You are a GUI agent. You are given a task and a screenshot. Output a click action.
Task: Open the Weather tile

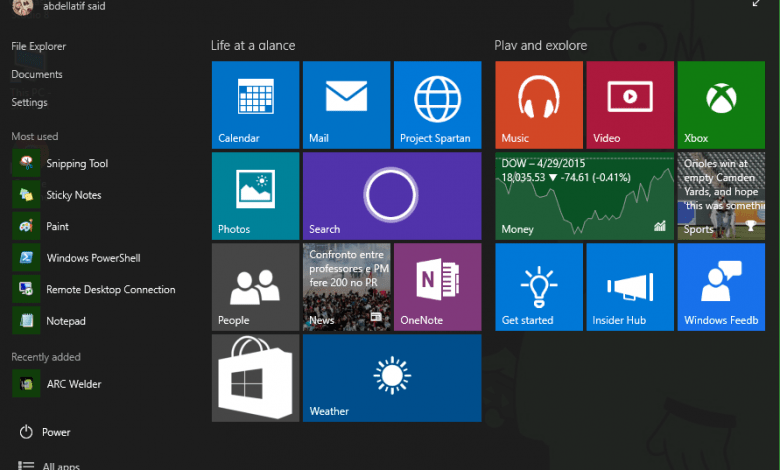pyautogui.click(x=392, y=378)
